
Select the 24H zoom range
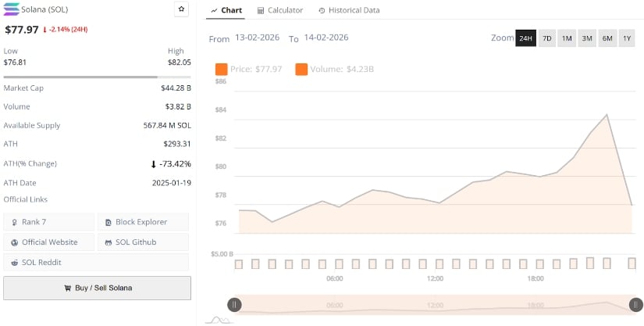tap(525, 38)
